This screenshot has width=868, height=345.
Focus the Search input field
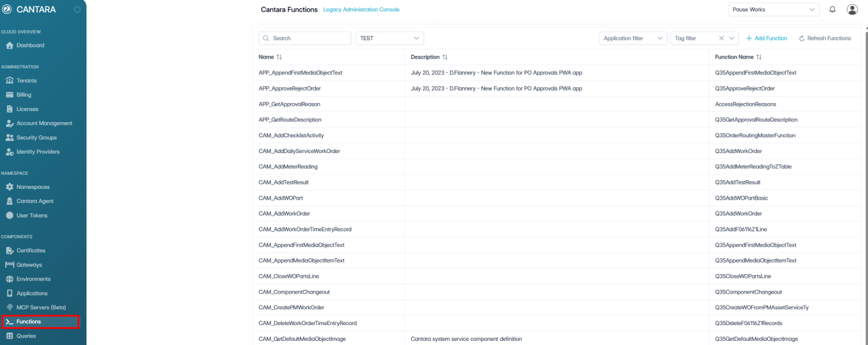(x=305, y=38)
